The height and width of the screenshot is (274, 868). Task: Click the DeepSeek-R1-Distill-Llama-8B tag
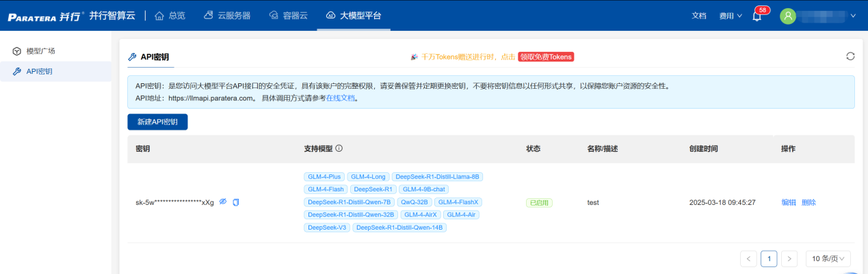point(438,176)
